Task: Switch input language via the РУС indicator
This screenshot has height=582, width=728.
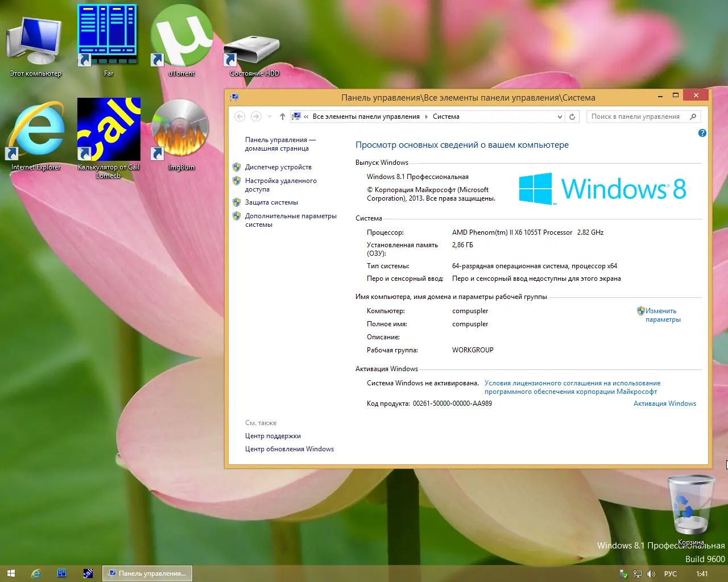Action: pos(671,574)
